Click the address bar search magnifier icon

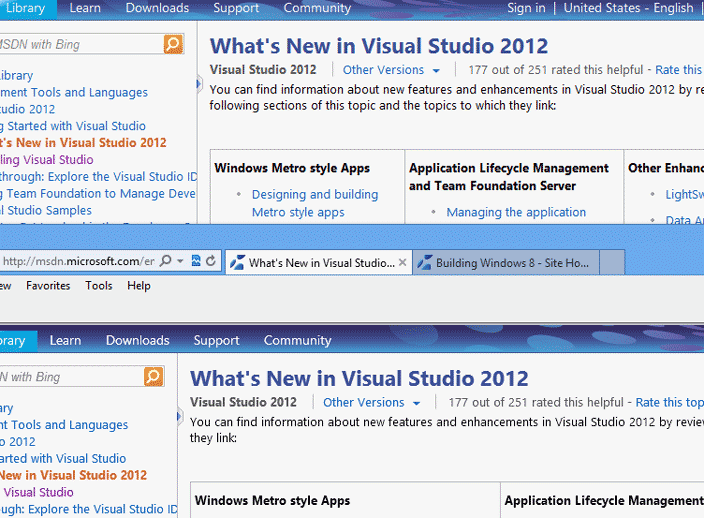pyautogui.click(x=166, y=262)
